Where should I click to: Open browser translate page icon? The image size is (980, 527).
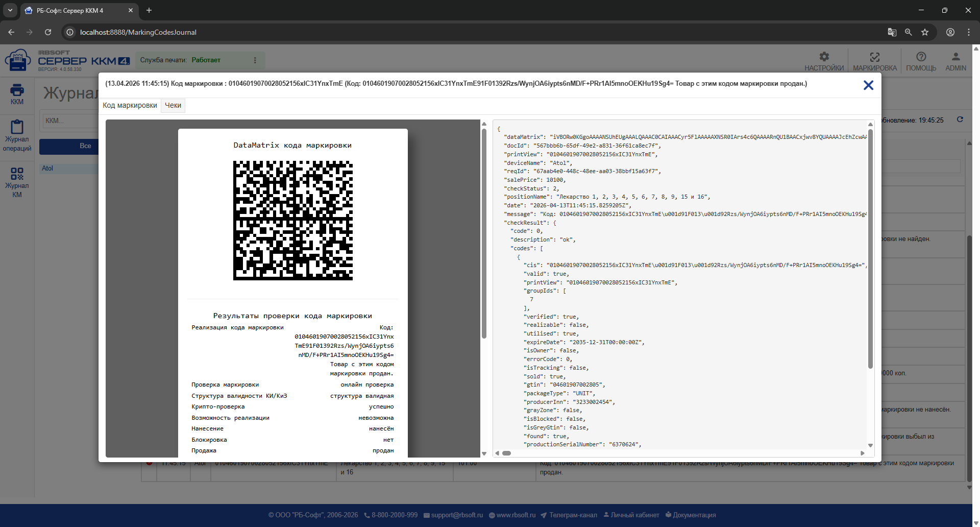[892, 32]
